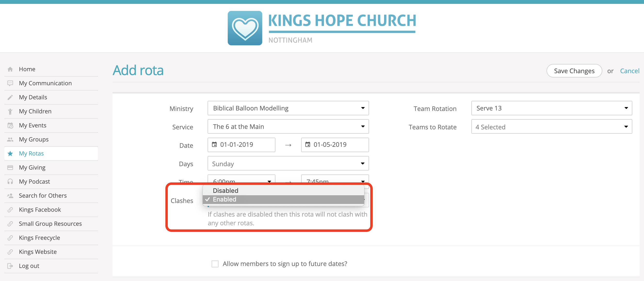Open Search for Others from the sidebar
Viewport: 644px width, 281px height.
pos(42,195)
